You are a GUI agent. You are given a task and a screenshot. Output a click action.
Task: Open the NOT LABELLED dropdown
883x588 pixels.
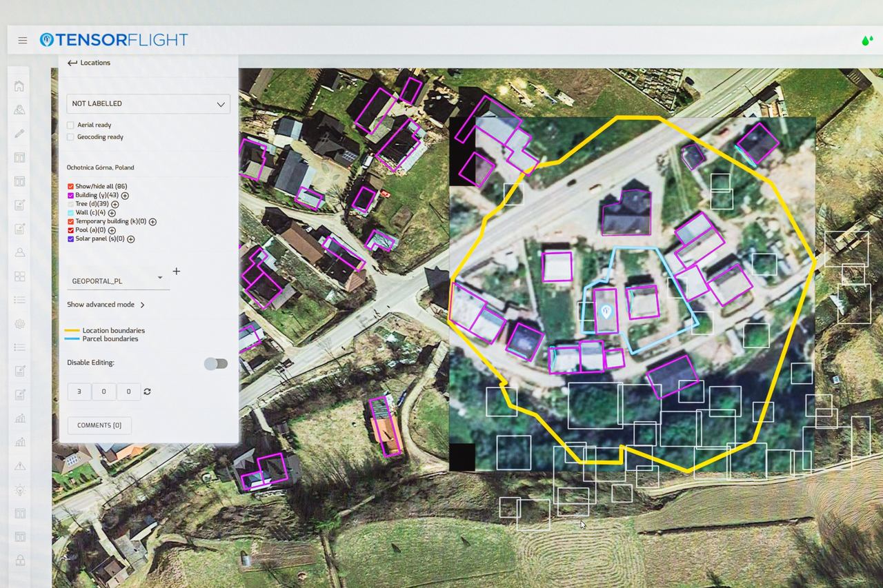click(148, 104)
